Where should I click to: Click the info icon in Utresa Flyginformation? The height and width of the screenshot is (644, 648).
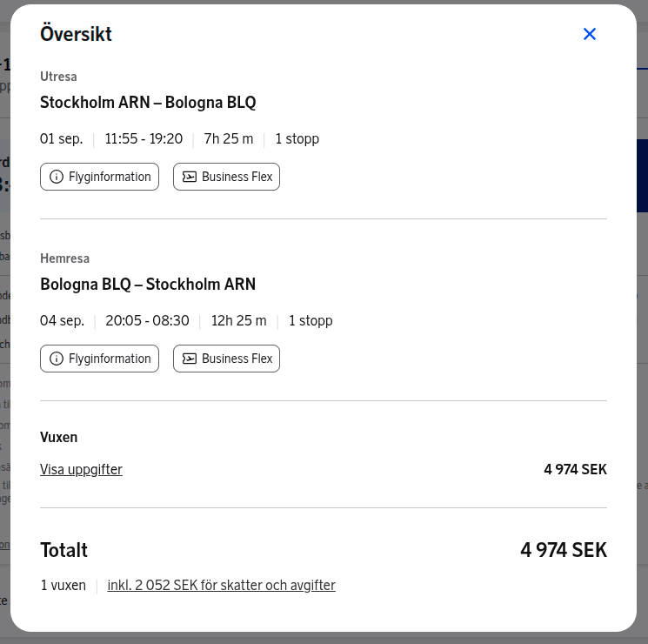(57, 177)
